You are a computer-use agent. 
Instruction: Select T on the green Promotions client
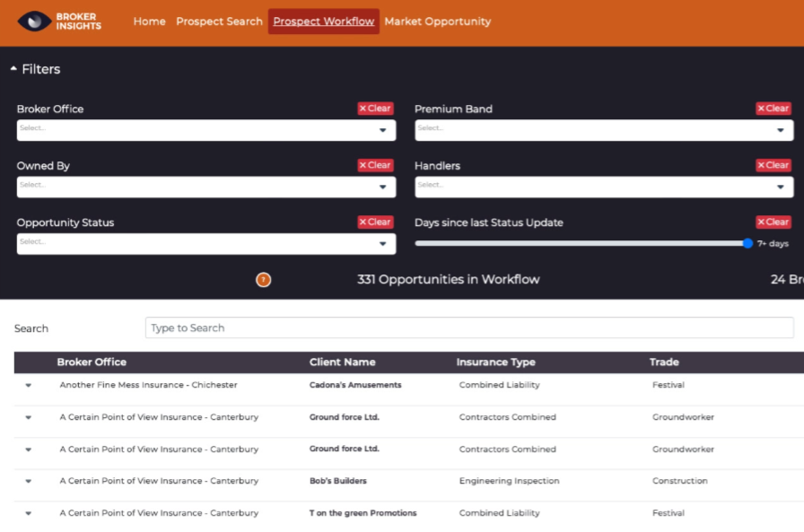pos(363,513)
